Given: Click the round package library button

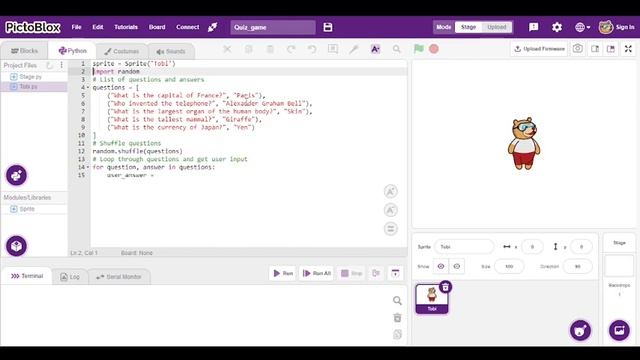Looking at the screenshot, I should point(16,246).
